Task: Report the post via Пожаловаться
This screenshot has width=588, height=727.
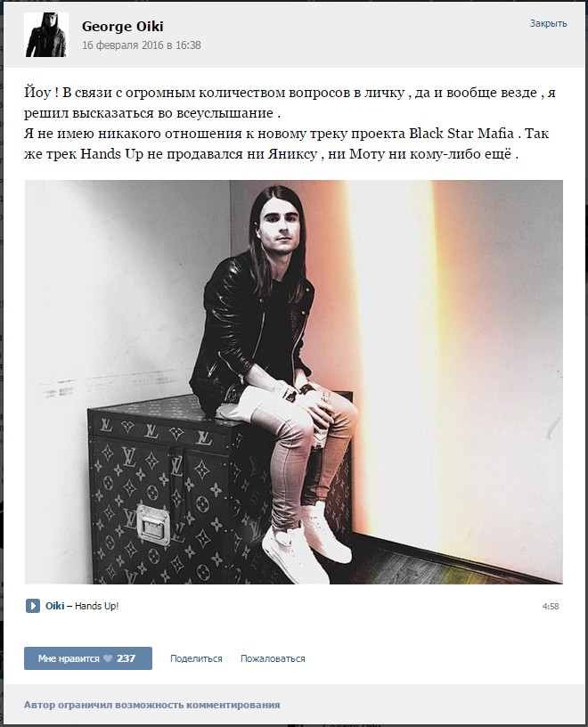Action: click(273, 658)
